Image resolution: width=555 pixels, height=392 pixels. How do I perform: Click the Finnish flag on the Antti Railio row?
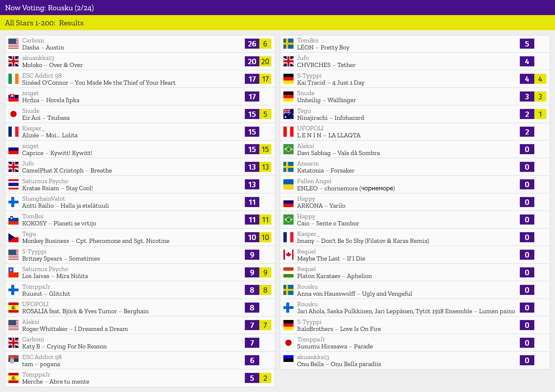[x=13, y=202]
